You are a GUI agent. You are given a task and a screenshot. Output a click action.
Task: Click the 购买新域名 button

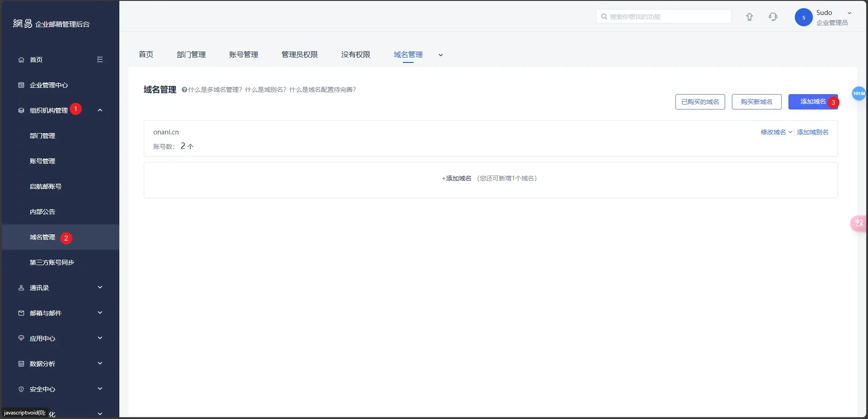756,102
